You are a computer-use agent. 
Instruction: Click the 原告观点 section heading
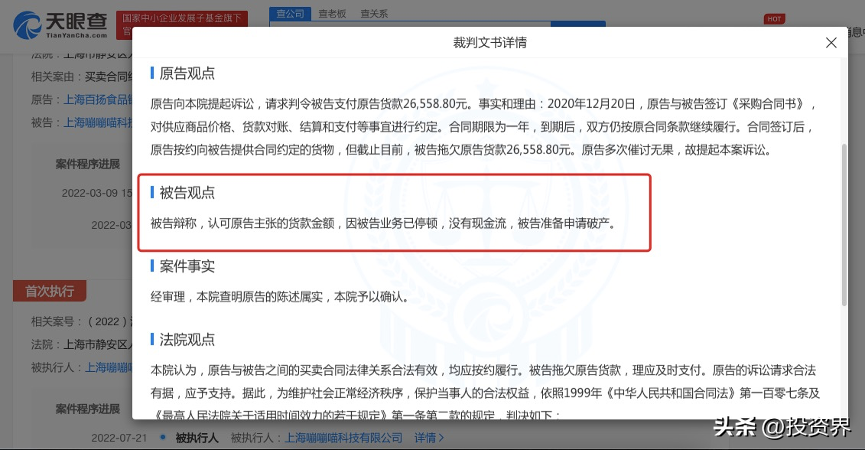187,73
